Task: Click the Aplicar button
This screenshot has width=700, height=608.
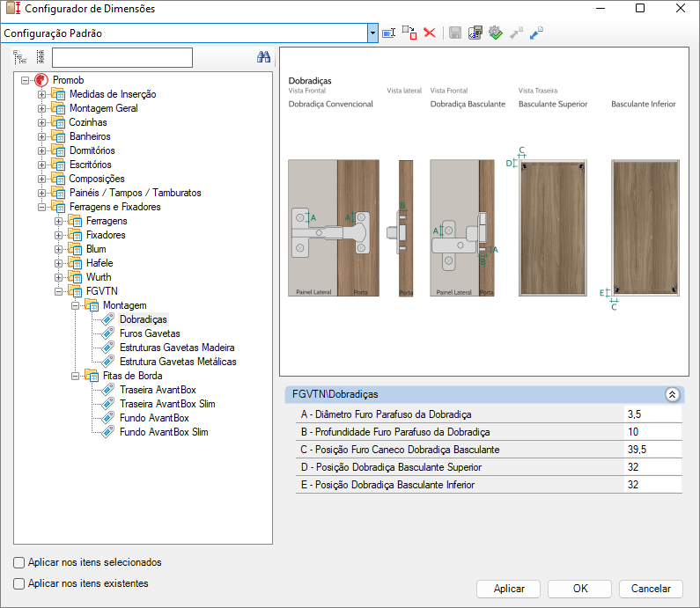Action: point(508,589)
